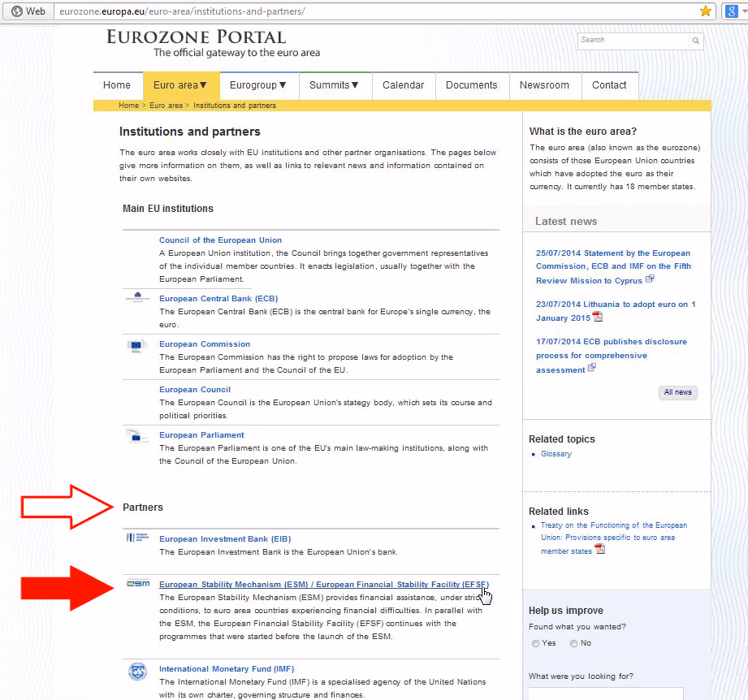This screenshot has width=748, height=700.
Task: Open the European Council link
Action: click(195, 390)
